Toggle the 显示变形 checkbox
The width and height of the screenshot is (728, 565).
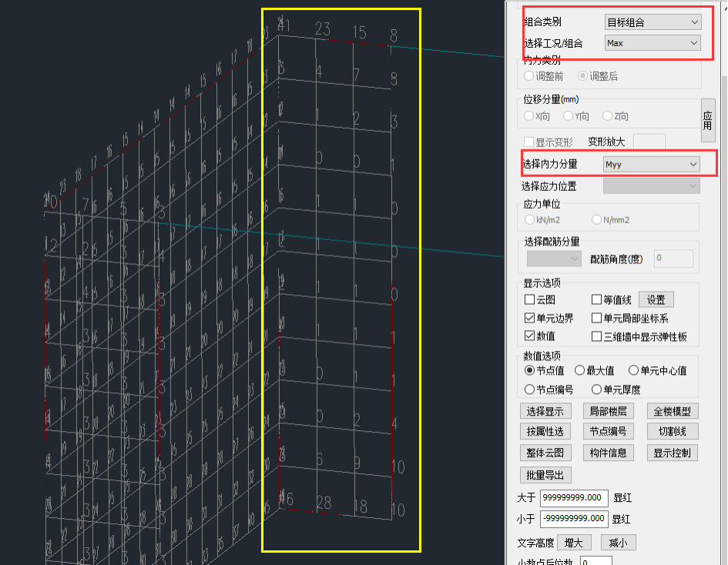point(528,142)
